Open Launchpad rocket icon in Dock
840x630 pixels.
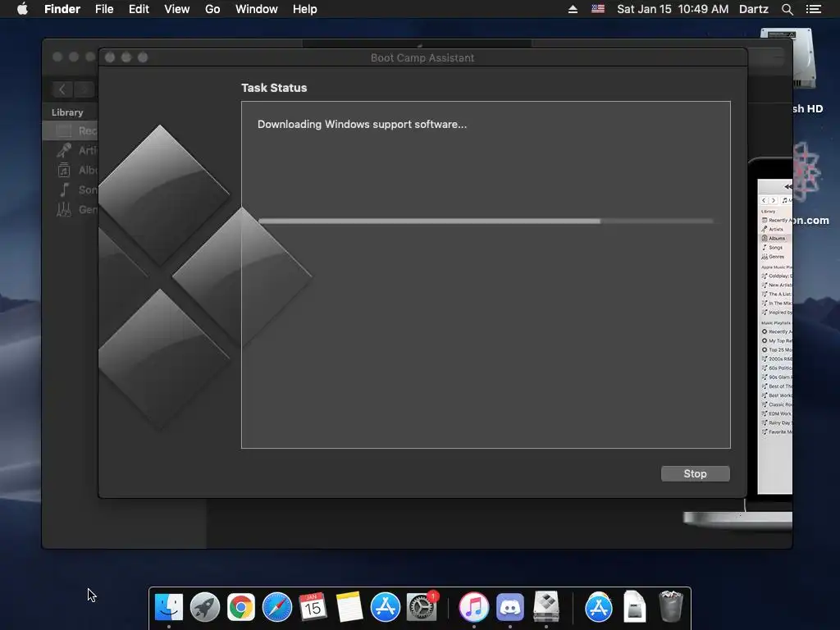(x=204, y=607)
